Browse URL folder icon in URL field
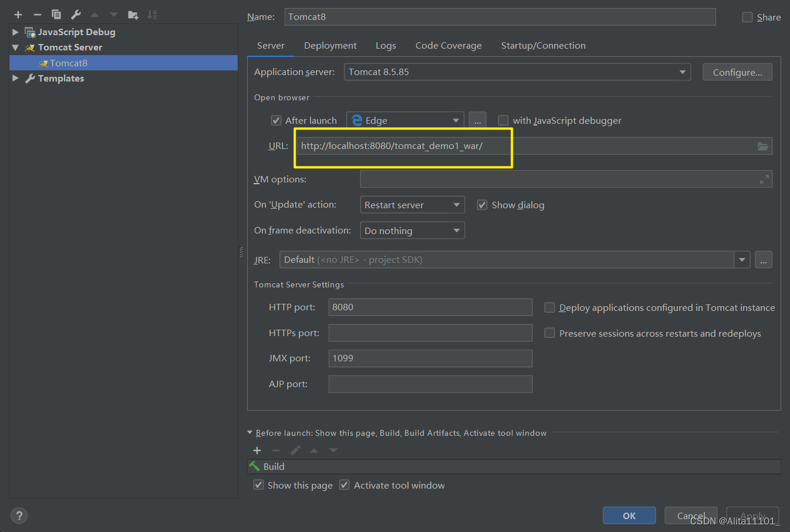This screenshot has height=532, width=790. 763,146
